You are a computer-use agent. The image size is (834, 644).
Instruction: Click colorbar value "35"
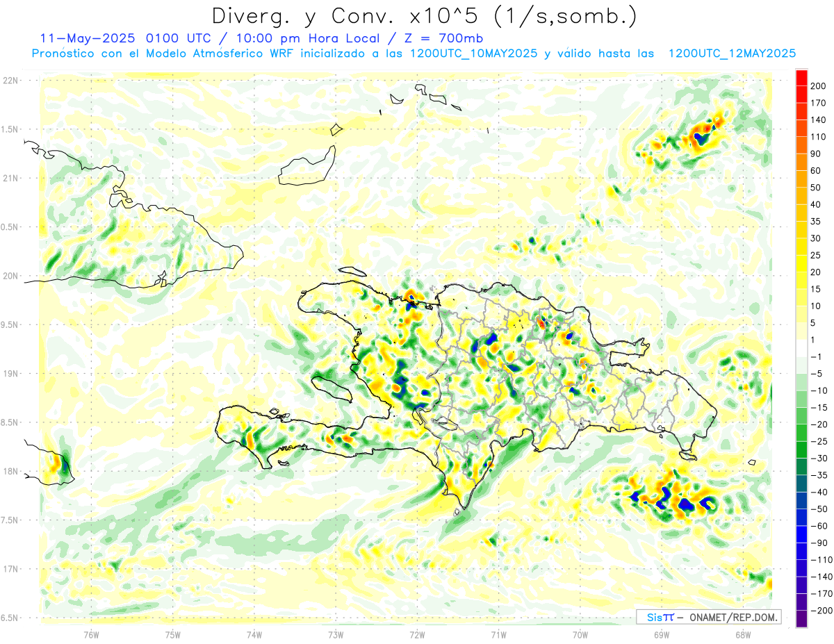(817, 222)
